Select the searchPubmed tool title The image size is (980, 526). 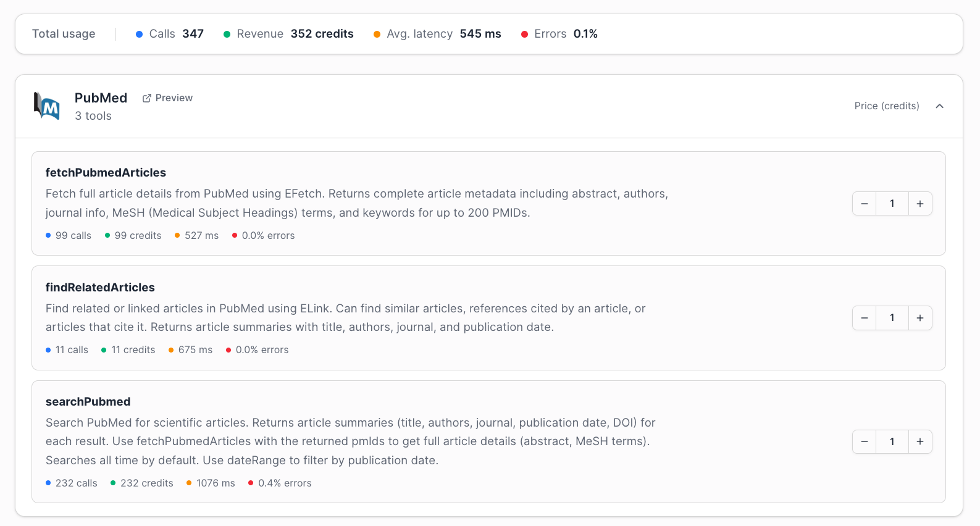pyautogui.click(x=88, y=402)
